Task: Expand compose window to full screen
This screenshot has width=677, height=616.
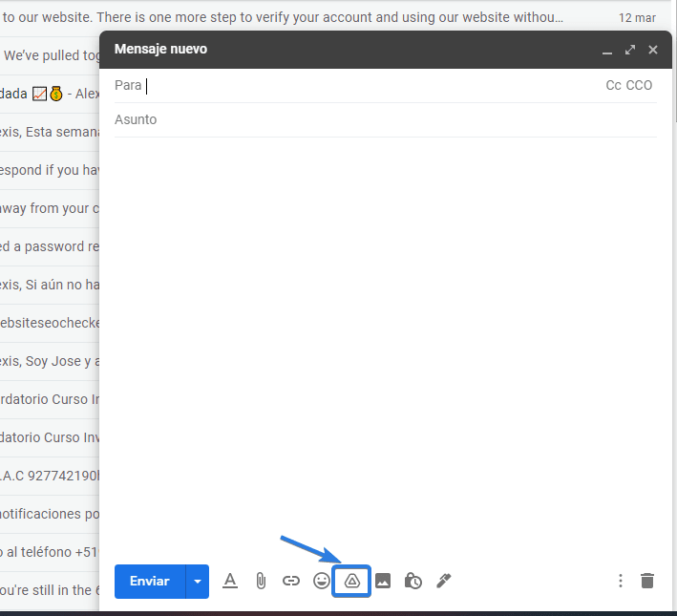Action: (x=630, y=50)
